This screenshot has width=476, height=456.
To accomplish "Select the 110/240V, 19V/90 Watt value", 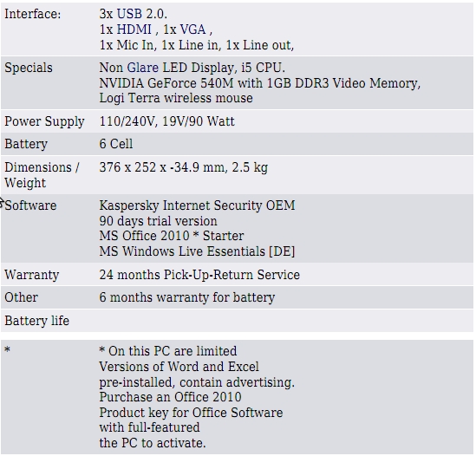I will (x=167, y=121).
